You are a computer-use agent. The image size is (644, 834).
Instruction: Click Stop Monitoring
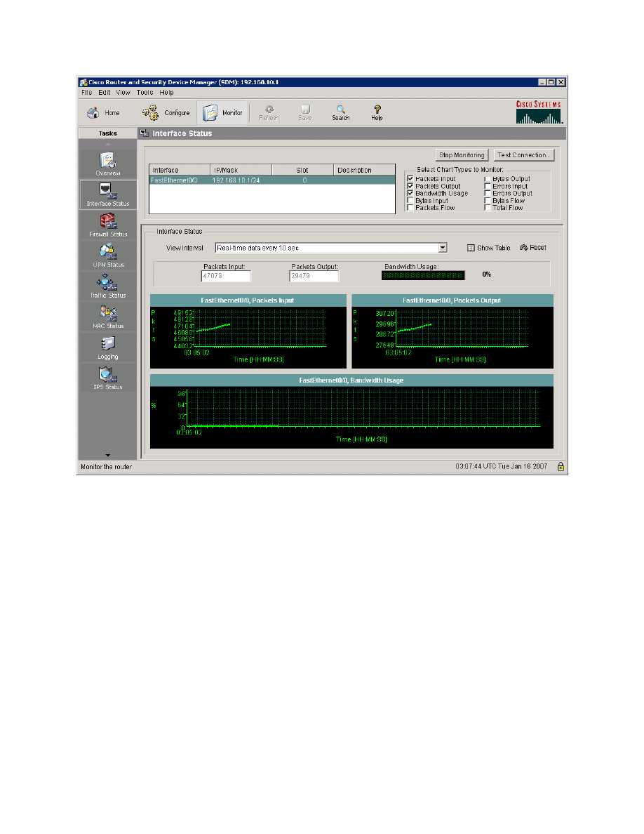(x=463, y=154)
